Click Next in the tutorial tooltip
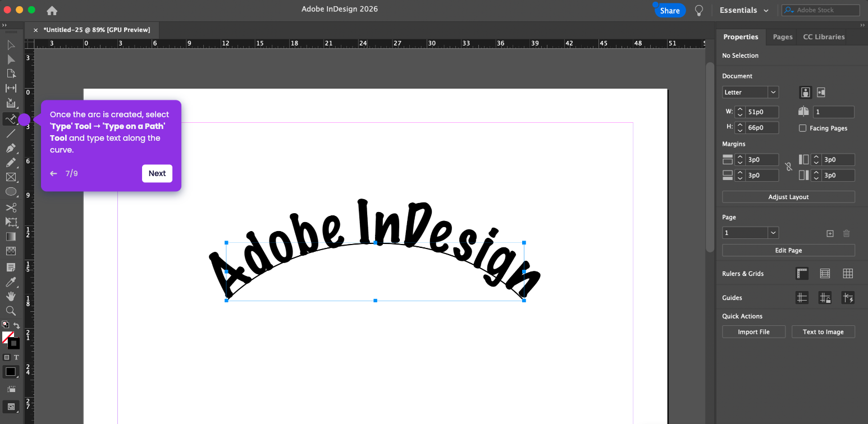Image resolution: width=868 pixels, height=424 pixels. coord(157,173)
